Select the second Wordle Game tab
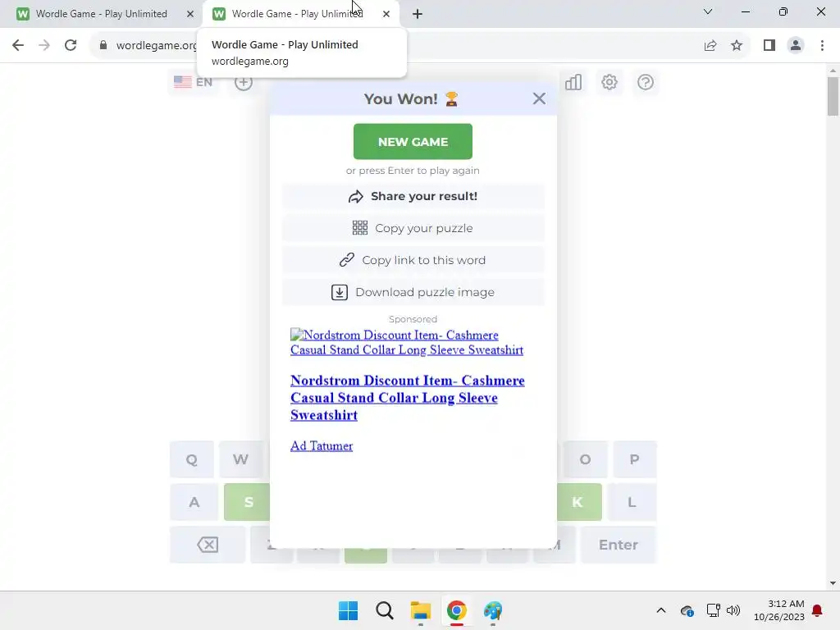840x630 pixels. (x=297, y=14)
